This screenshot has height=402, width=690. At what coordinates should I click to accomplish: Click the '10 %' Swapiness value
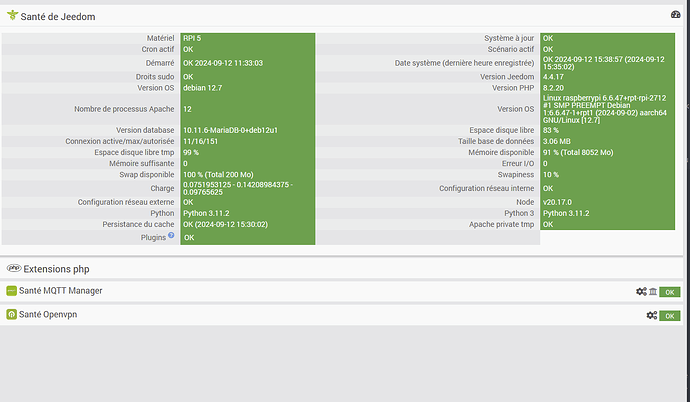(x=551, y=175)
